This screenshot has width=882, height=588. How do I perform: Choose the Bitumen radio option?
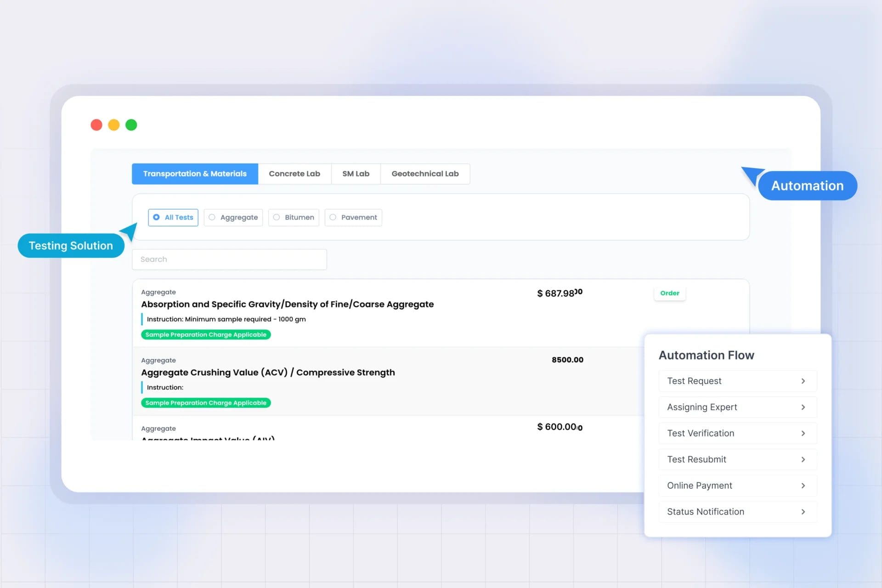point(277,217)
